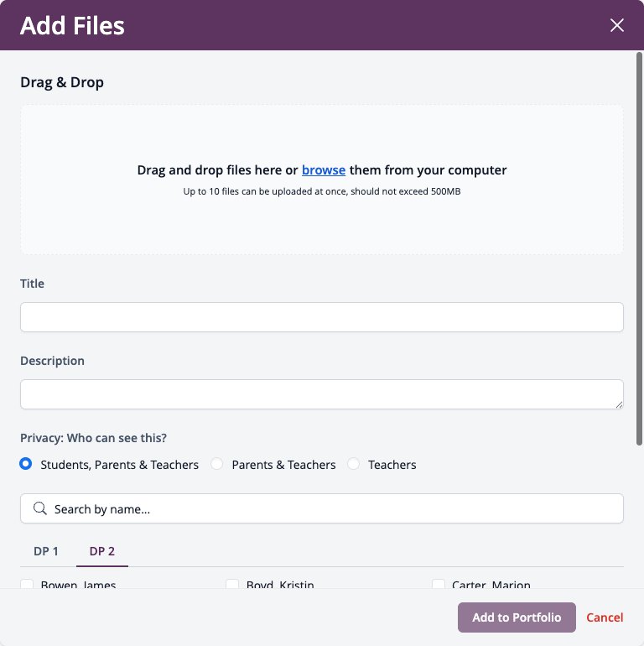
Task: Check the Carter, Marion checkbox
Action: [x=438, y=584]
